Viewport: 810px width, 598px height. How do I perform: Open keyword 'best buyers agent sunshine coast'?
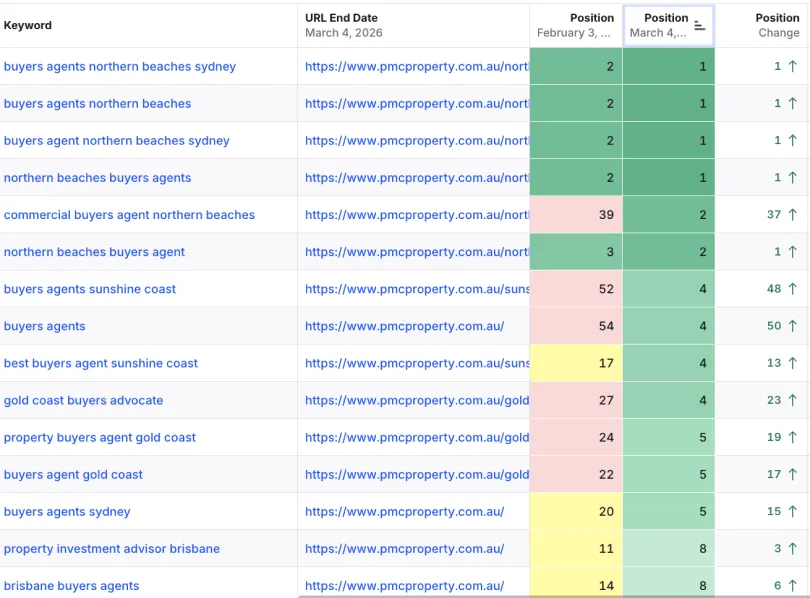(x=101, y=364)
